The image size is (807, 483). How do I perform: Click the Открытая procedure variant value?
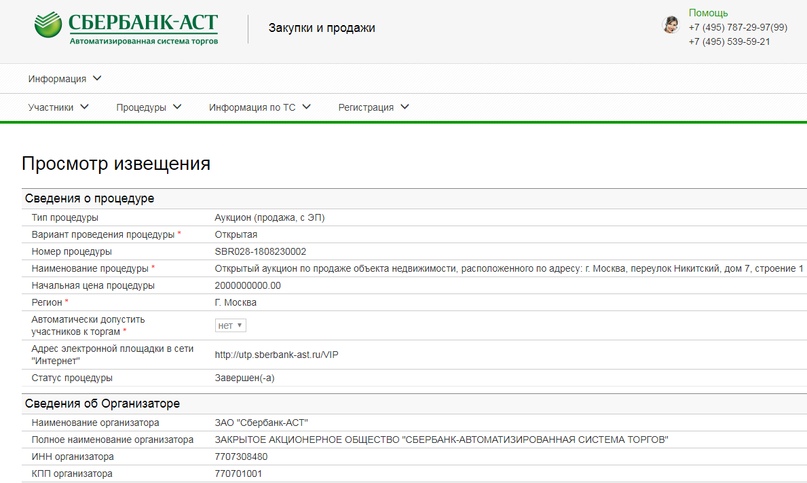tap(236, 235)
